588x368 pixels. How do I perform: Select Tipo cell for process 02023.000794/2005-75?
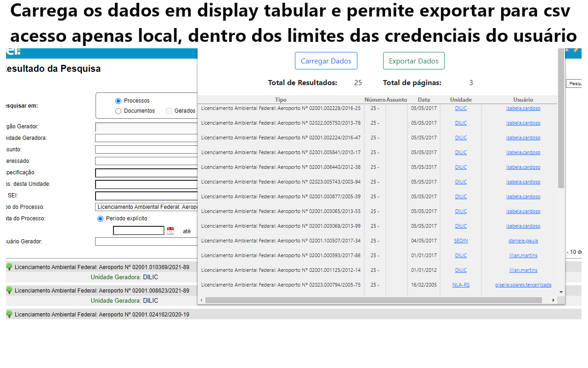click(x=281, y=285)
